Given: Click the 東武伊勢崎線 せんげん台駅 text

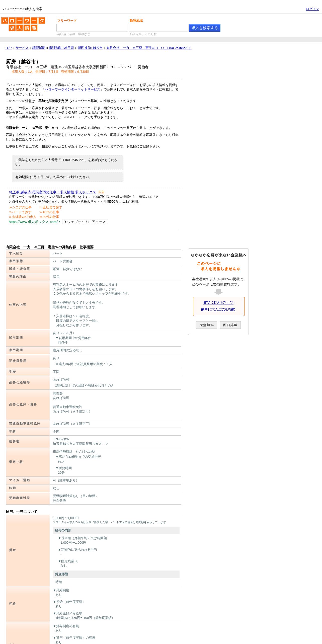Looking at the screenshot, I should (74, 452).
